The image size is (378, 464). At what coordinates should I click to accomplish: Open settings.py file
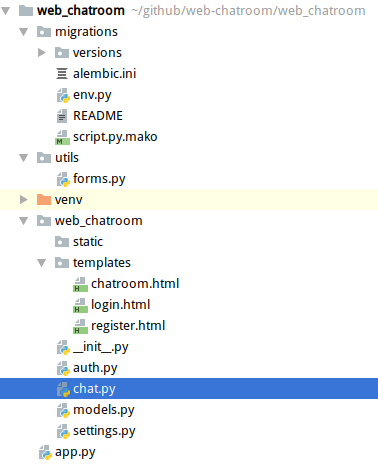click(x=104, y=431)
